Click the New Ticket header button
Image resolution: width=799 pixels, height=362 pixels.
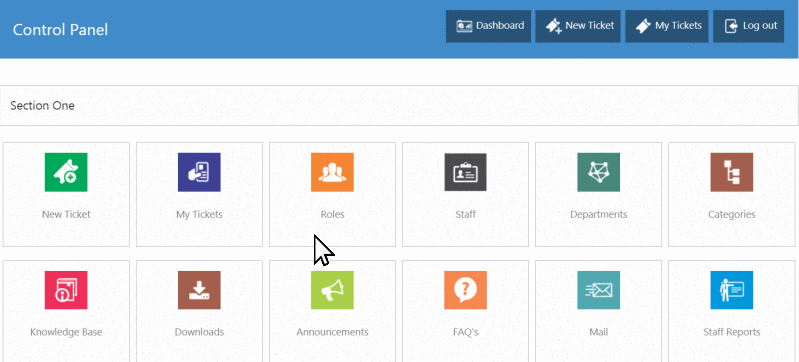(x=578, y=26)
